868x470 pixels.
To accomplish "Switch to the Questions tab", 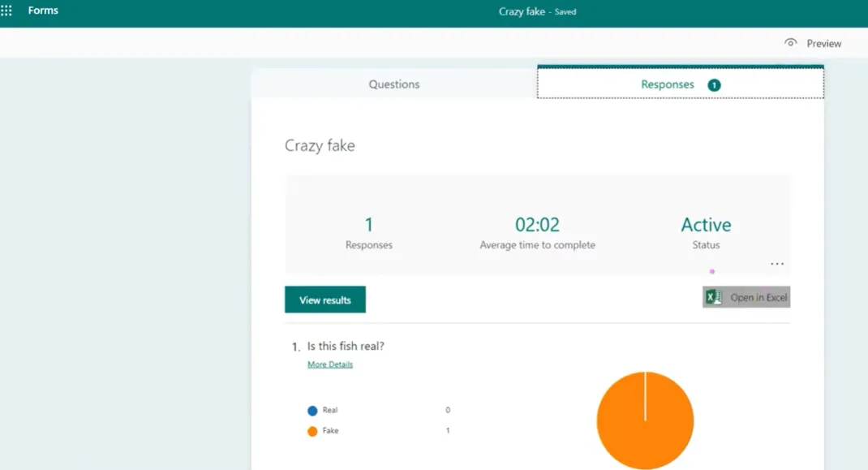I will click(394, 84).
